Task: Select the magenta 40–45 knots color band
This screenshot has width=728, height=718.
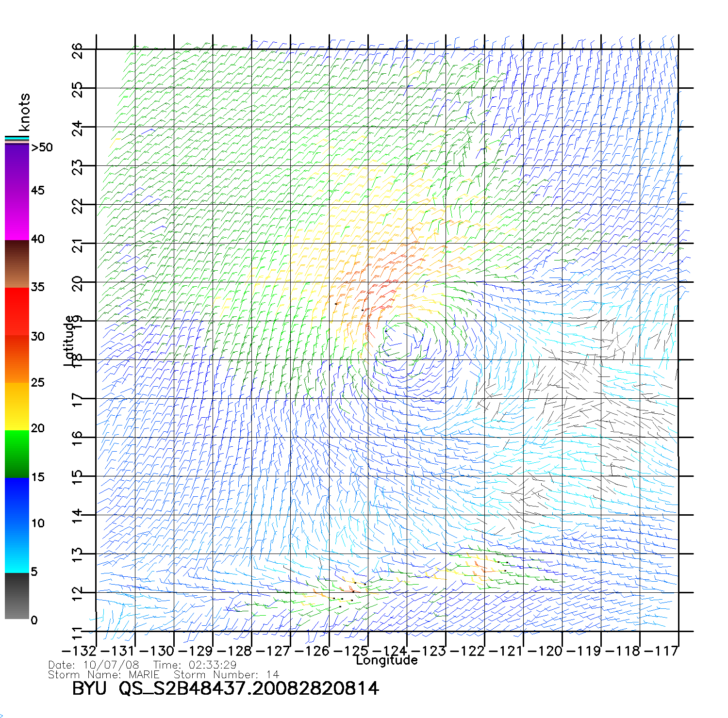Action: click(17, 216)
